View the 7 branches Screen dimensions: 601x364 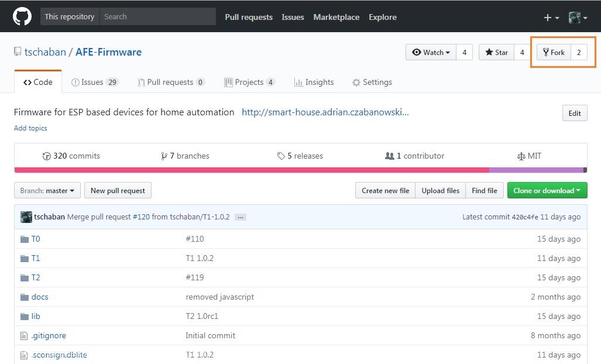coord(185,156)
